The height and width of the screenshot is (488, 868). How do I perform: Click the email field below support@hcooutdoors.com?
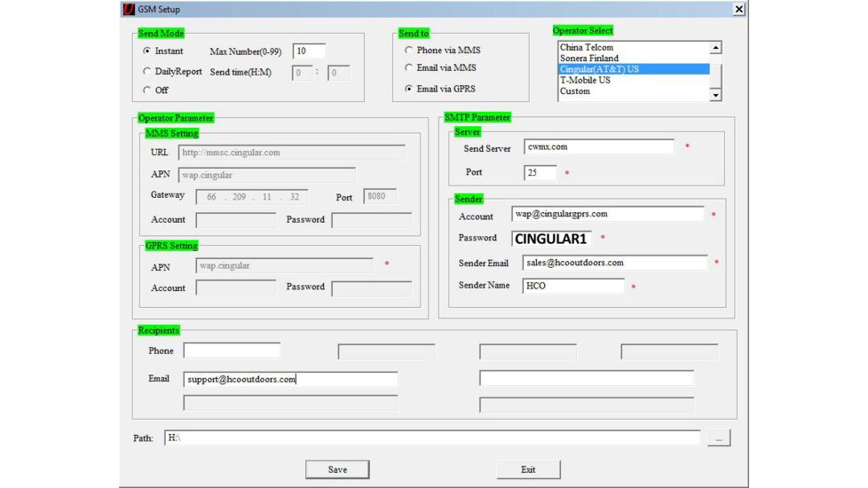290,403
